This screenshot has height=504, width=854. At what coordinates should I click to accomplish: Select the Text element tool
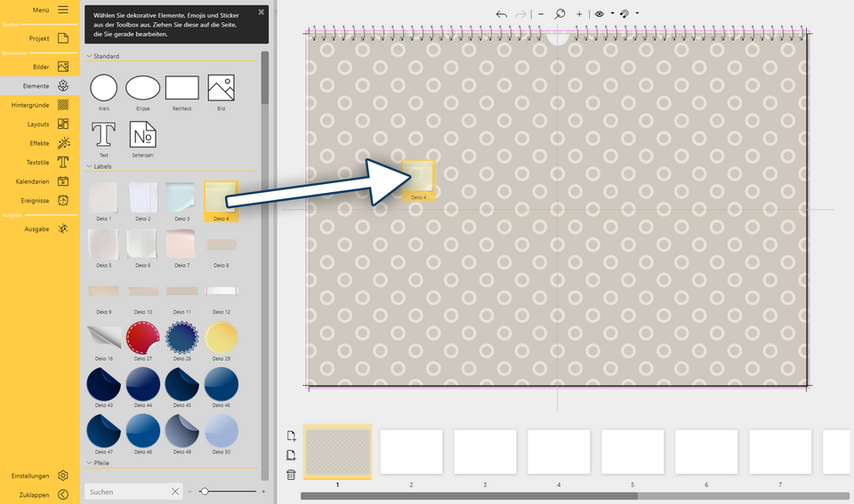(x=104, y=135)
